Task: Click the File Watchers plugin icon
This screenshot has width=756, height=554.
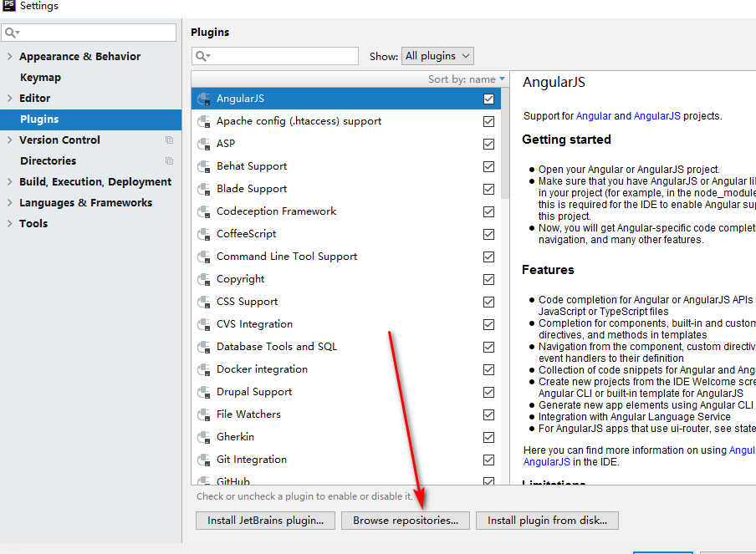Action: pyautogui.click(x=204, y=414)
